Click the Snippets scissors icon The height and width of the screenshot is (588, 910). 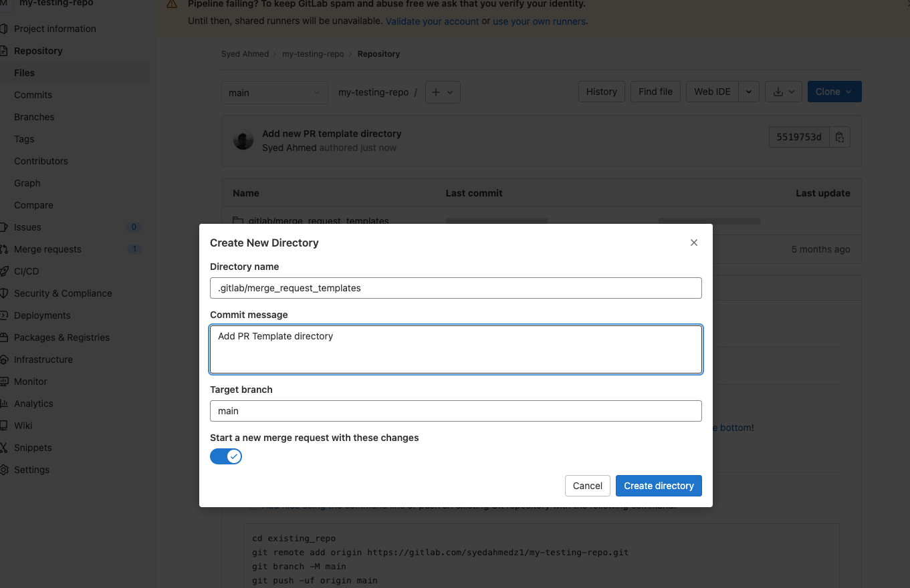[5, 448]
